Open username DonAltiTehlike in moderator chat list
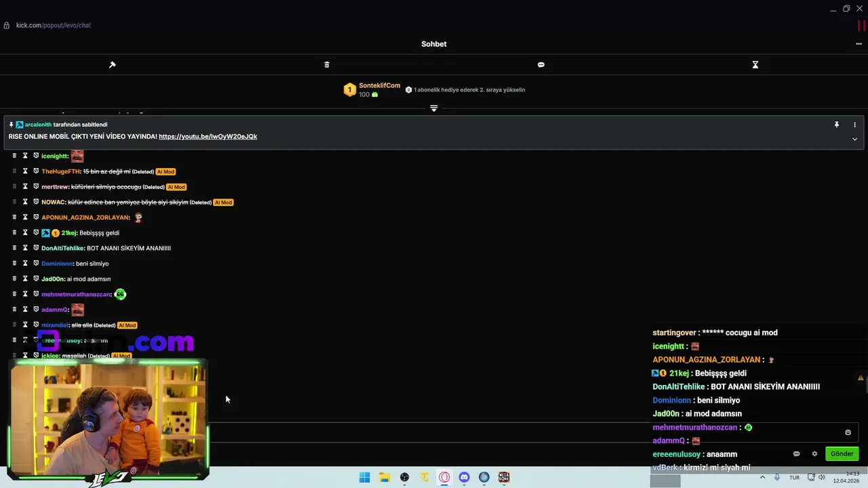Viewport: 868px width, 488px height. click(62, 248)
